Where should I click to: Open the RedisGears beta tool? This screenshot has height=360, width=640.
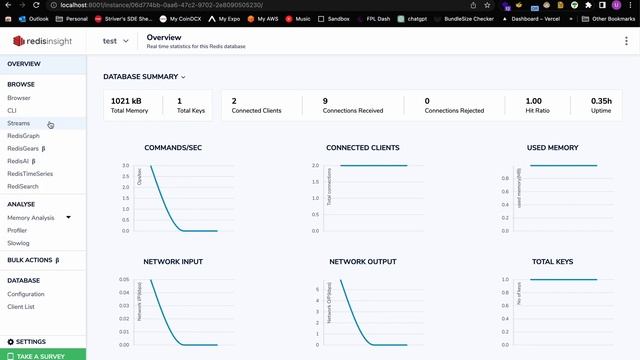click(x=26, y=149)
